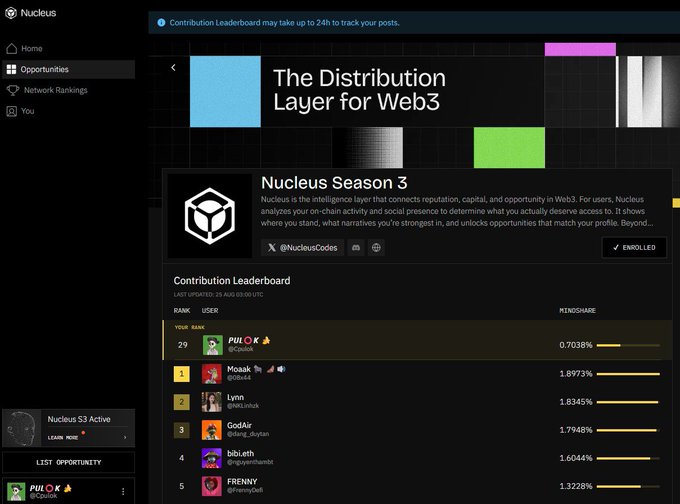
Task: Open the three-dot menu beside PULOK
Action: pyautogui.click(x=123, y=491)
